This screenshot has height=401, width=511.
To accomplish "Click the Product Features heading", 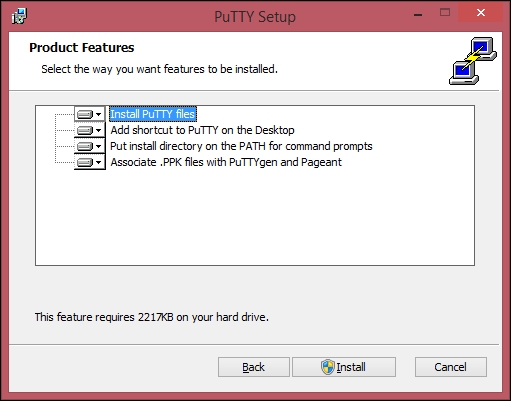I will click(82, 47).
